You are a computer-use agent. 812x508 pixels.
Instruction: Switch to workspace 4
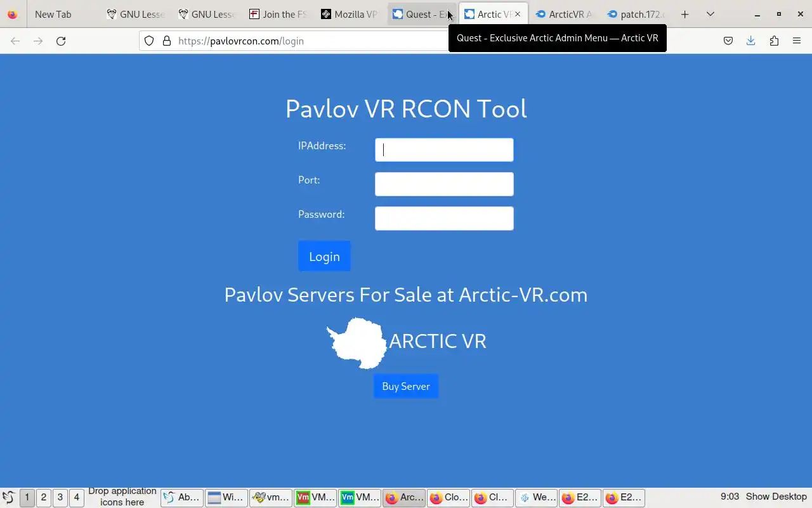click(76, 497)
